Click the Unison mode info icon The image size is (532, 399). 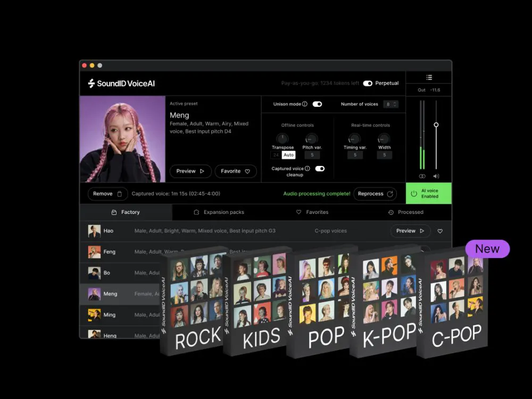(305, 104)
